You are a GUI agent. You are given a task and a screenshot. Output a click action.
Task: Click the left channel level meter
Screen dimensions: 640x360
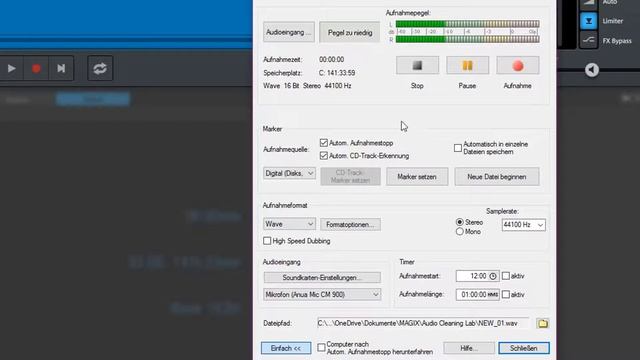click(467, 24)
